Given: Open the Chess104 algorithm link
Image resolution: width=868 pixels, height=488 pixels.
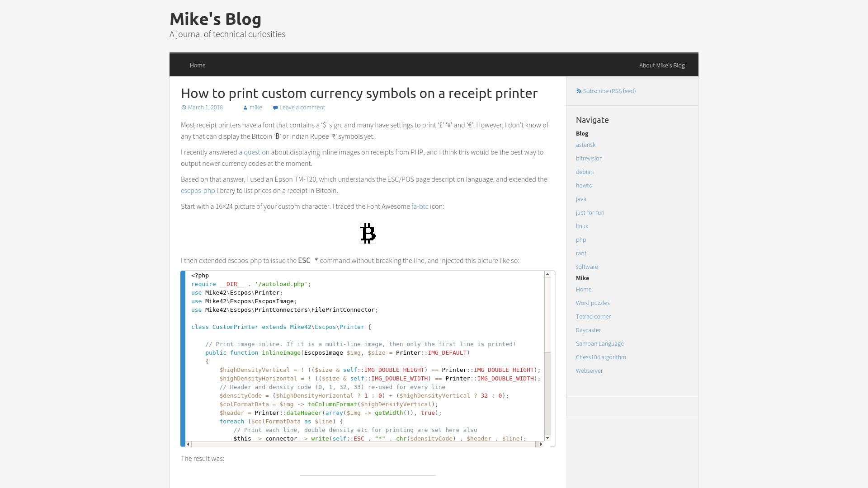Looking at the screenshot, I should pyautogui.click(x=601, y=357).
